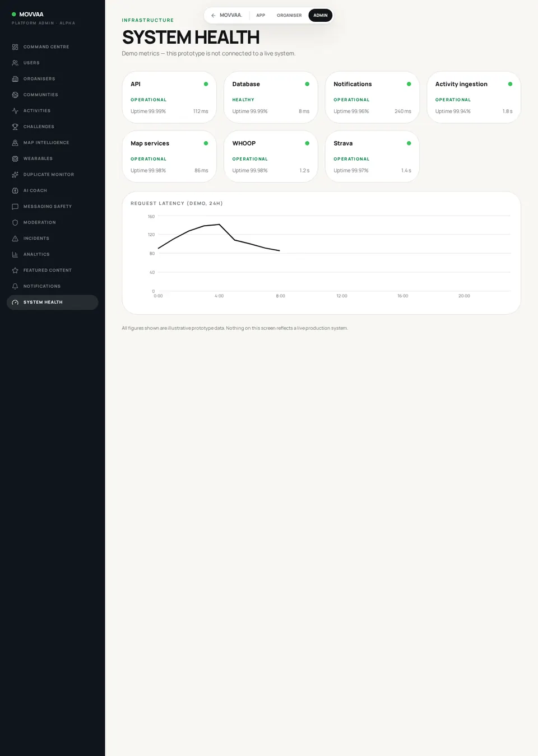This screenshot has height=756, width=538.
Task: Select the ADMIN view tab
Action: (321, 15)
